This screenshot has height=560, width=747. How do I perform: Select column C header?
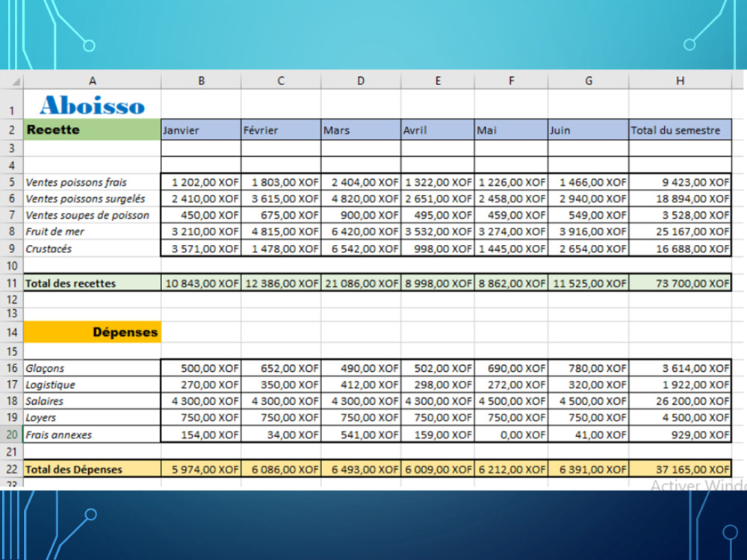(281, 81)
